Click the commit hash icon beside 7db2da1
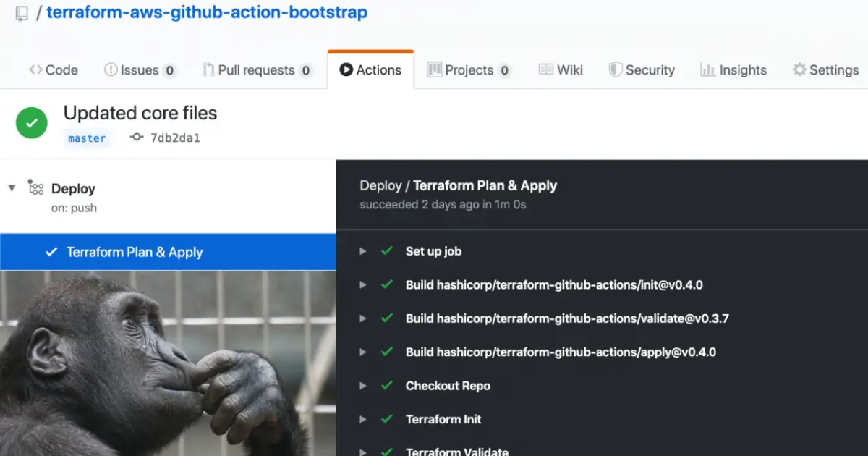Screen dimensions: 868x456 (137, 138)
